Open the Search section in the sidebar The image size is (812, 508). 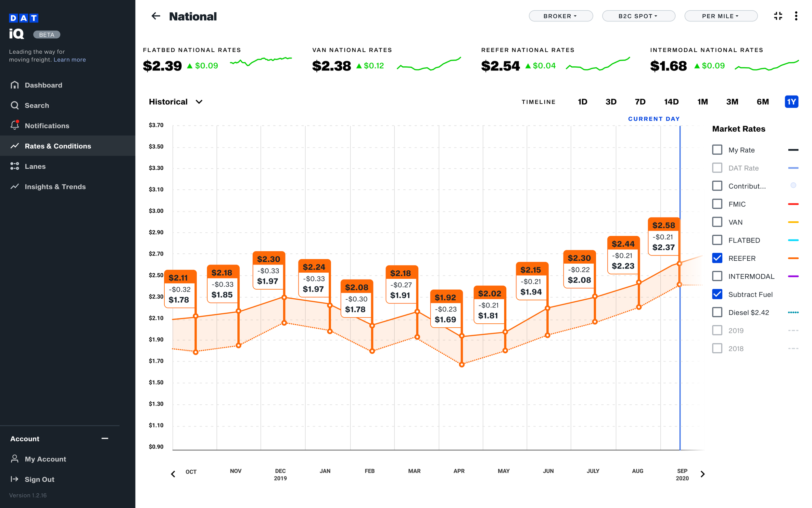(x=37, y=105)
